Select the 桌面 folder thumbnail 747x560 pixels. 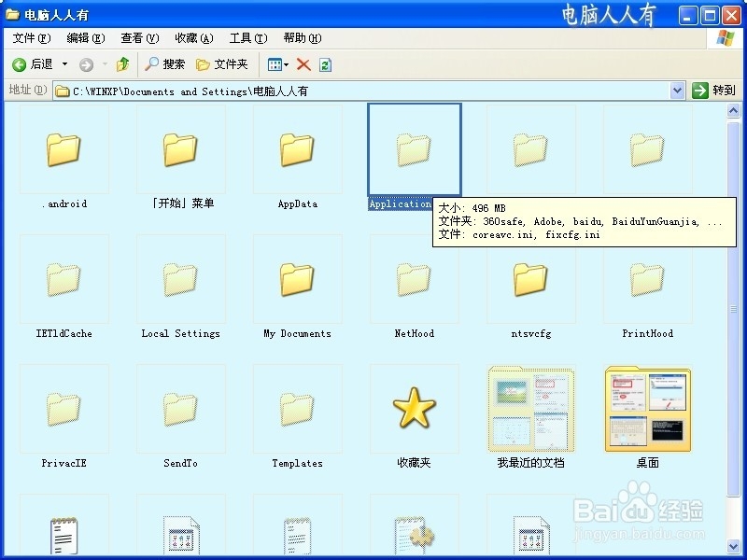click(647, 409)
